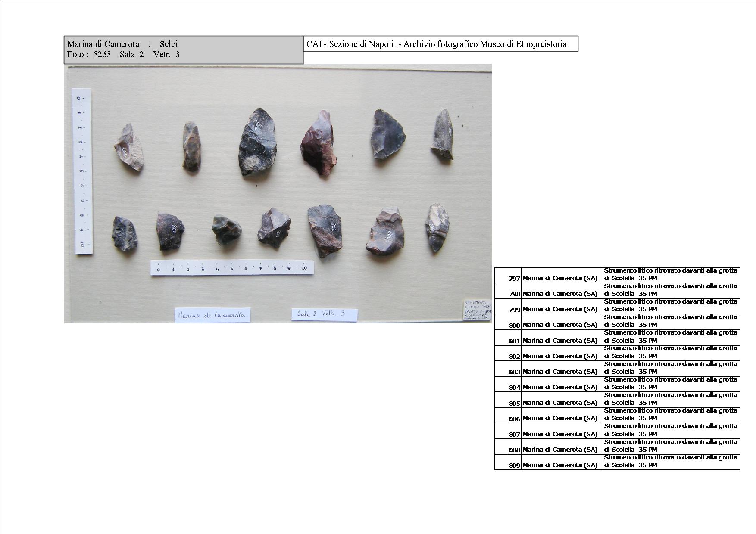Click table cell number 808
Screen dimensions: 756x534
tap(508, 447)
